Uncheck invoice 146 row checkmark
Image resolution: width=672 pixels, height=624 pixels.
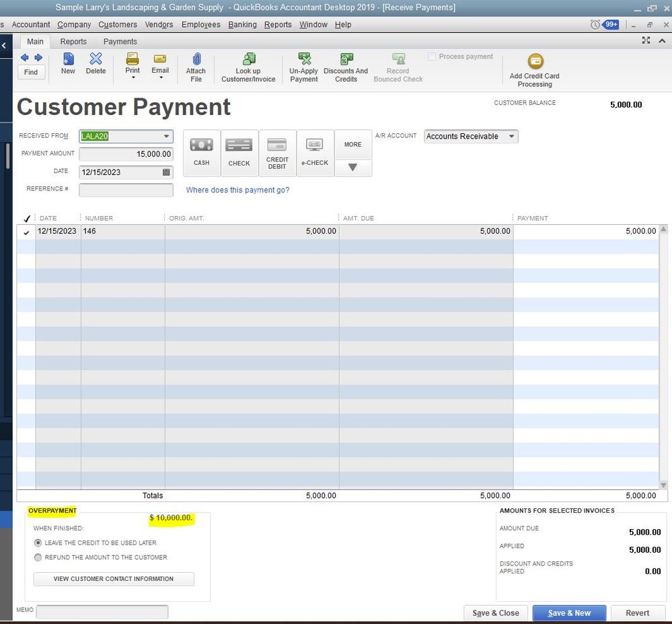[26, 232]
